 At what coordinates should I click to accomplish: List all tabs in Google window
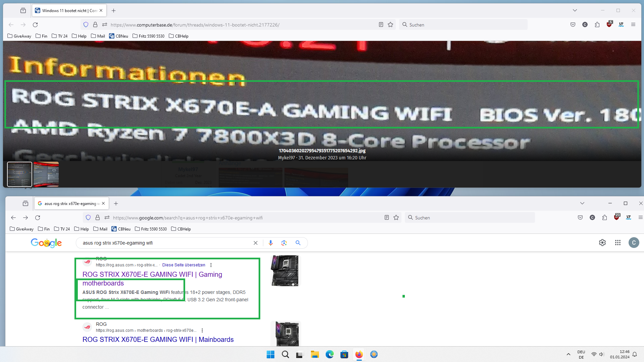tap(582, 203)
